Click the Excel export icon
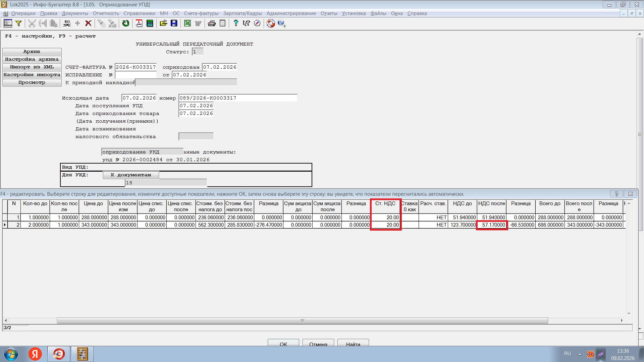Viewport: 644px width, 362px height. [x=187, y=23]
